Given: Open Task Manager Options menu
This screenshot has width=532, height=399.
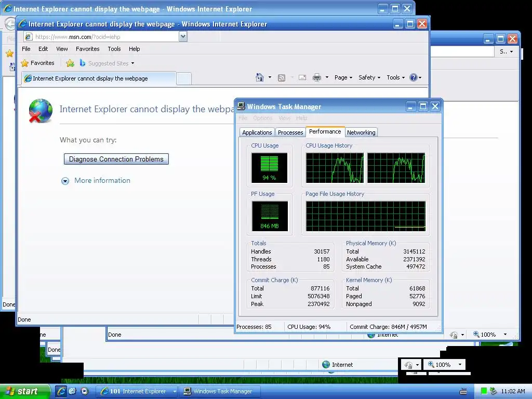Looking at the screenshot, I should 262,118.
